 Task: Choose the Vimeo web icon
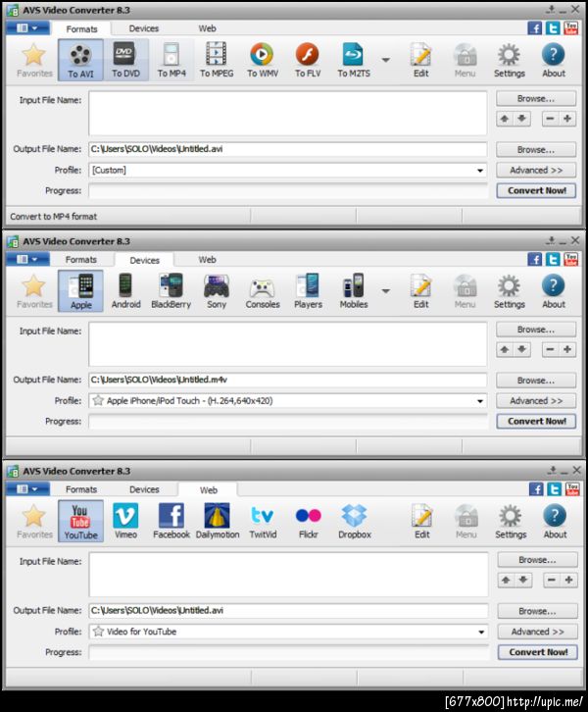click(x=125, y=522)
